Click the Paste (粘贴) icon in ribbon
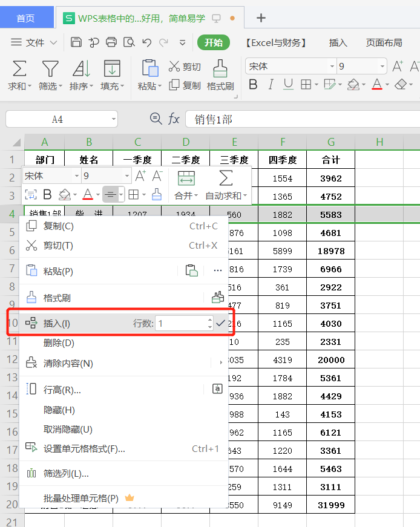 click(149, 68)
